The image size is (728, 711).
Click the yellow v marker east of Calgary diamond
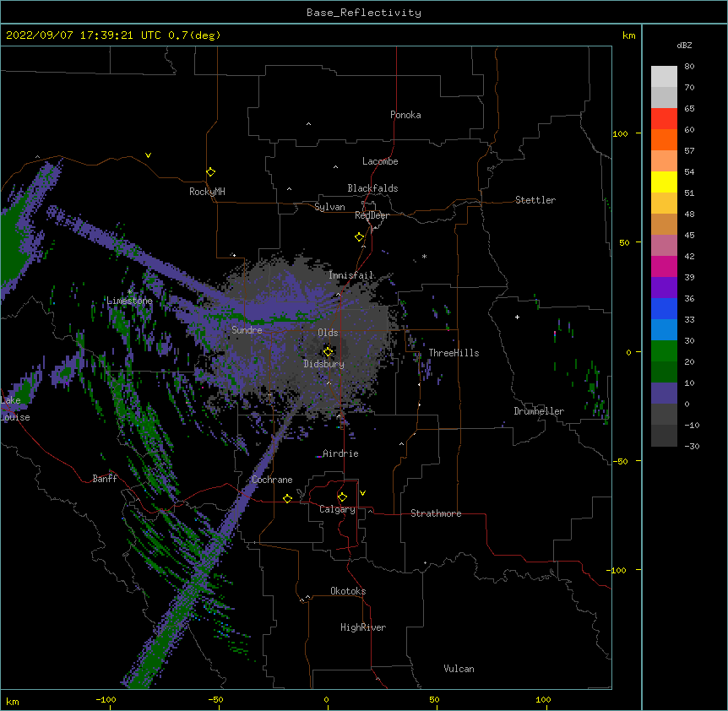362,493
